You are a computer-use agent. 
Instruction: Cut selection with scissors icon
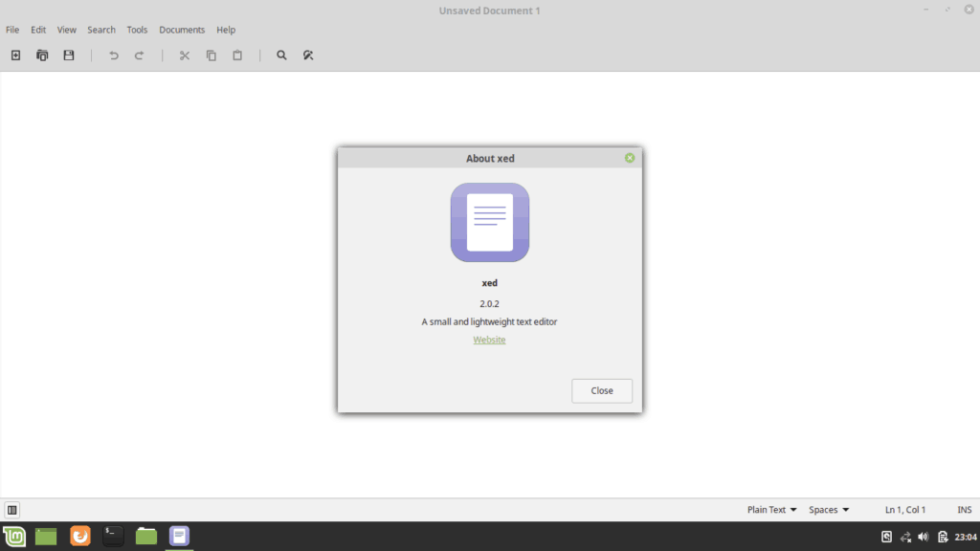(x=185, y=55)
